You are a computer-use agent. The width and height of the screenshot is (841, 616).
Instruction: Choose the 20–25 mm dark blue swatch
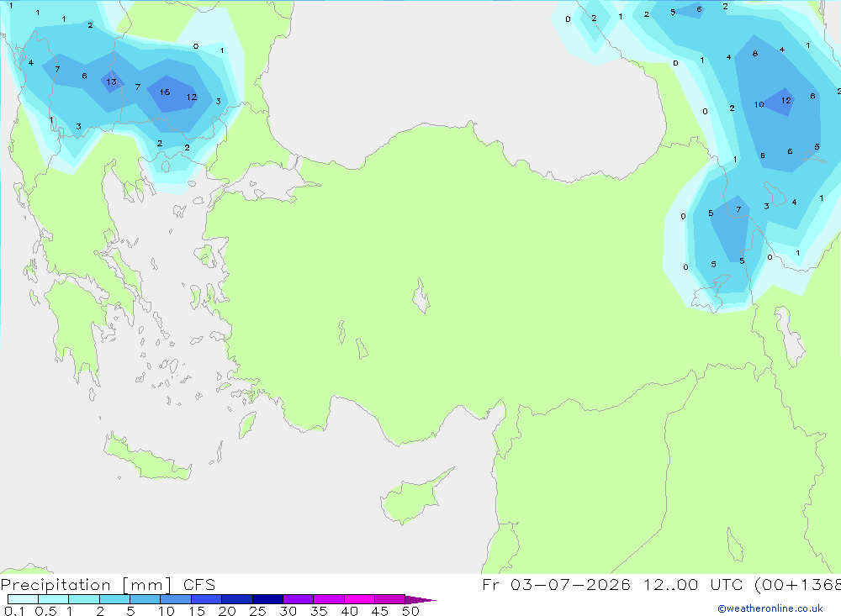(237, 599)
